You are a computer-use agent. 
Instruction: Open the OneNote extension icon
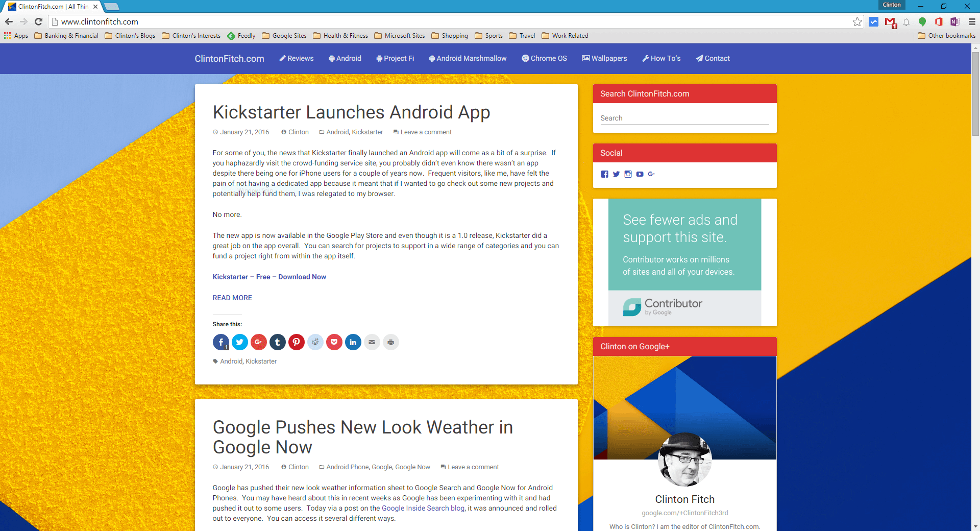(955, 21)
